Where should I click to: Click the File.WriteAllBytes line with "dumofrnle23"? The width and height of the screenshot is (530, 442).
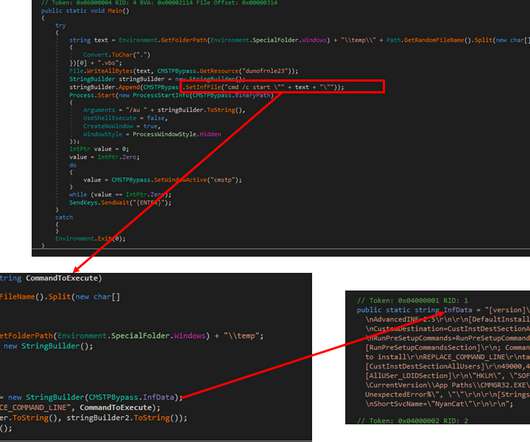[x=184, y=71]
